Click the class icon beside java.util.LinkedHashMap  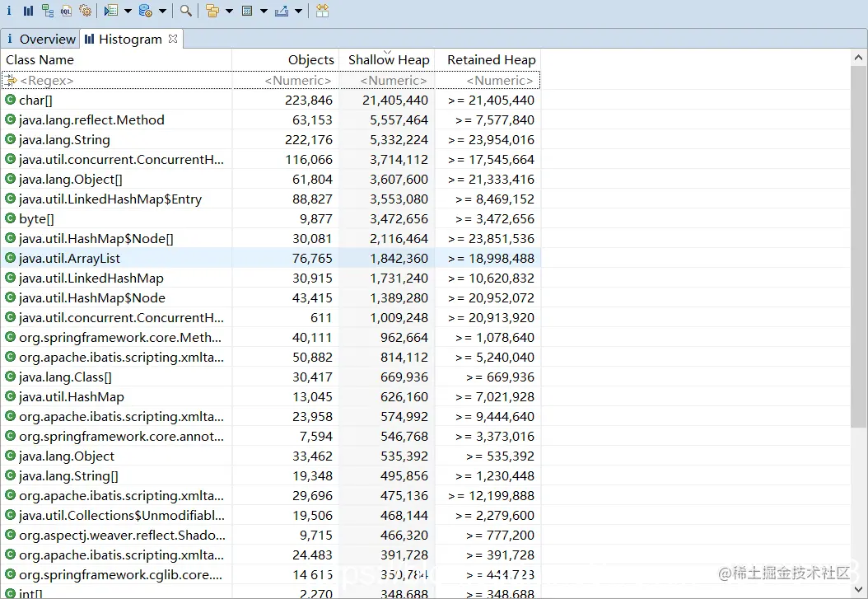coord(10,278)
